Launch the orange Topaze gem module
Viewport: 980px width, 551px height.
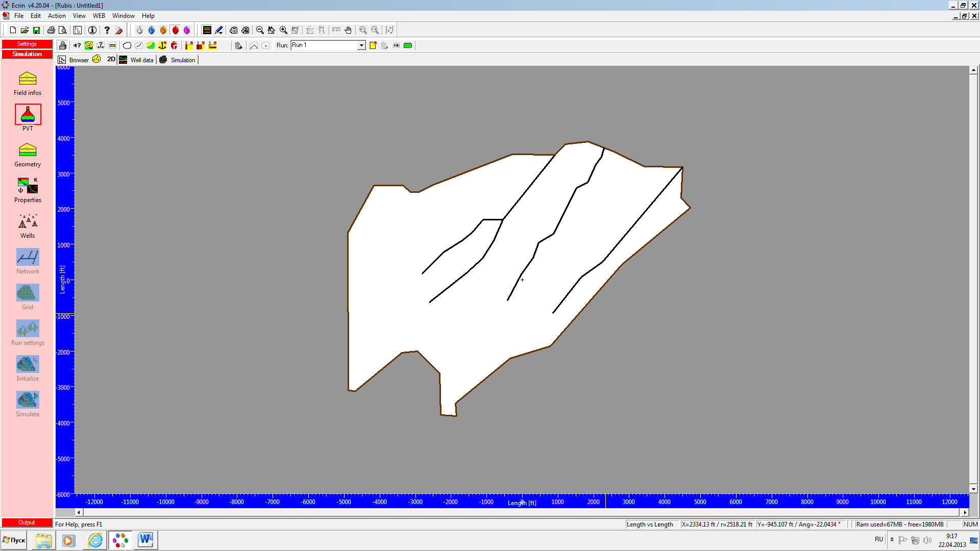point(163,30)
